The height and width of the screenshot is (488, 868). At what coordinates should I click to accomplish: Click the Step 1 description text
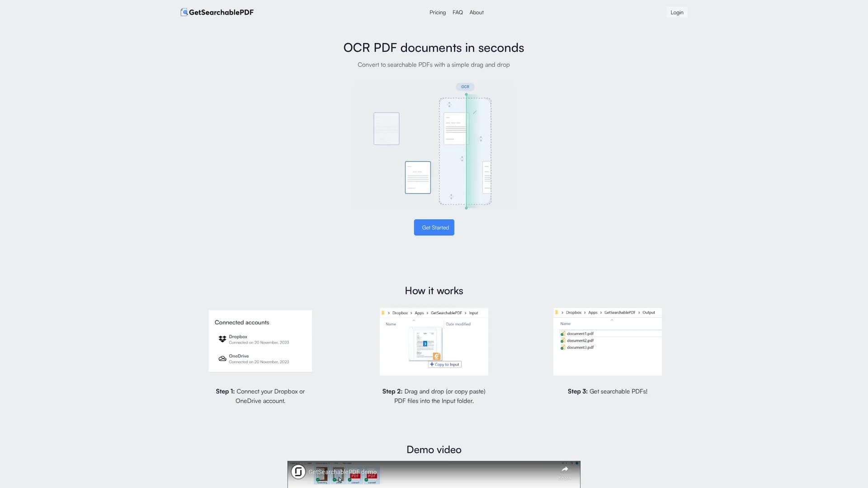260,396
